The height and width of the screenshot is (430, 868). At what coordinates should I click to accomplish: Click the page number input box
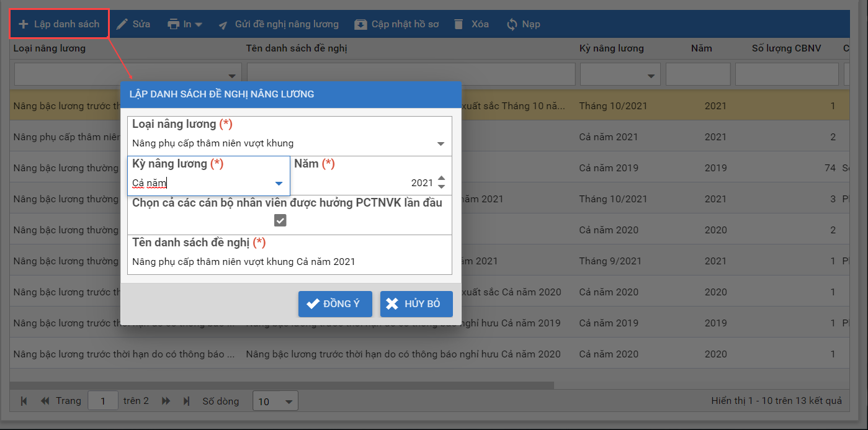103,401
